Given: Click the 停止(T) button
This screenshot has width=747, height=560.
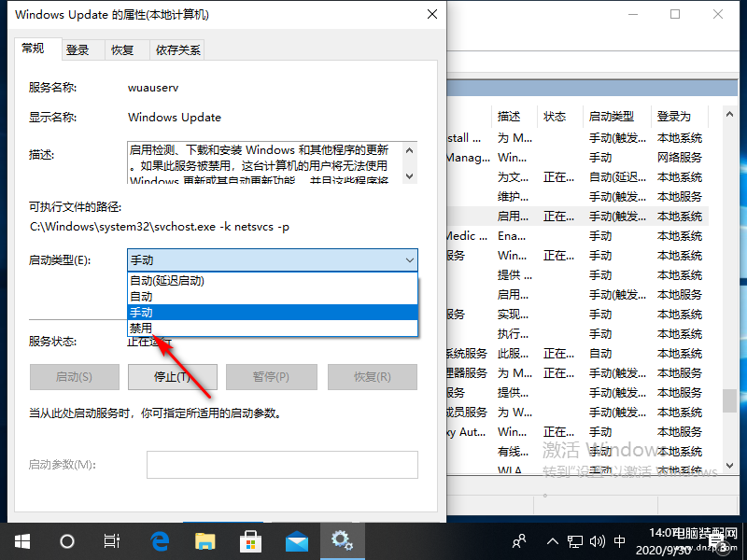Looking at the screenshot, I should [173, 377].
